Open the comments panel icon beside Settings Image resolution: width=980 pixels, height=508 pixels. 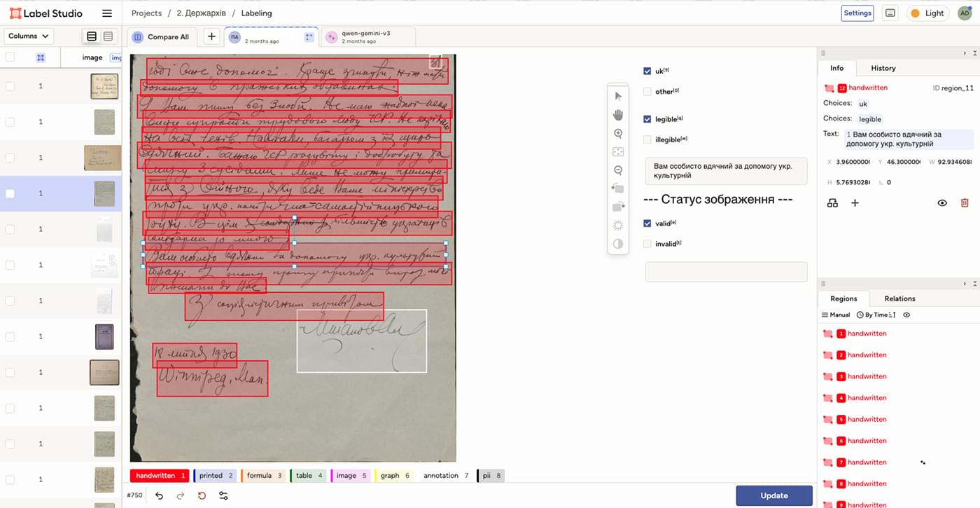890,13
